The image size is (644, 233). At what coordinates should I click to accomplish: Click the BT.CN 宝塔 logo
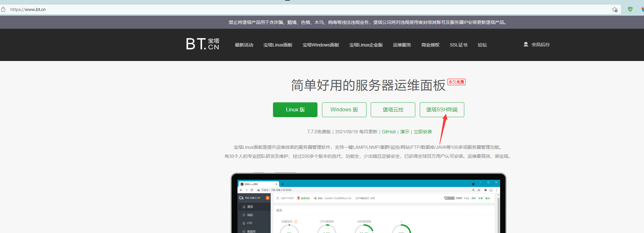click(x=203, y=44)
